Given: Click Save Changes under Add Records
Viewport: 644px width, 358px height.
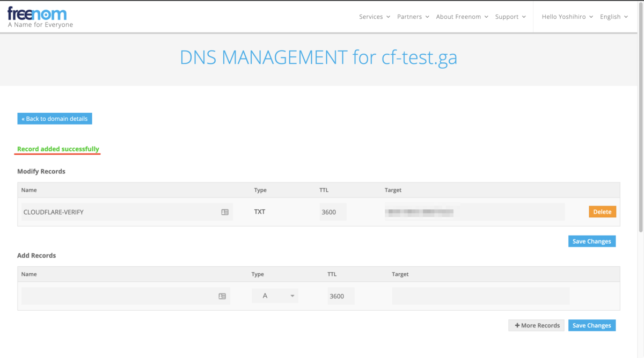Looking at the screenshot, I should click(591, 325).
